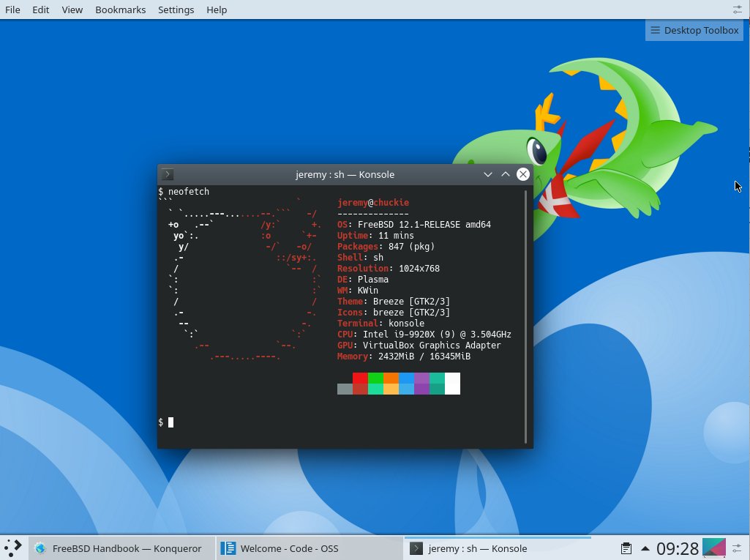Click the red color block in neofetch palette
This screenshot has width=750, height=560.
(x=360, y=378)
